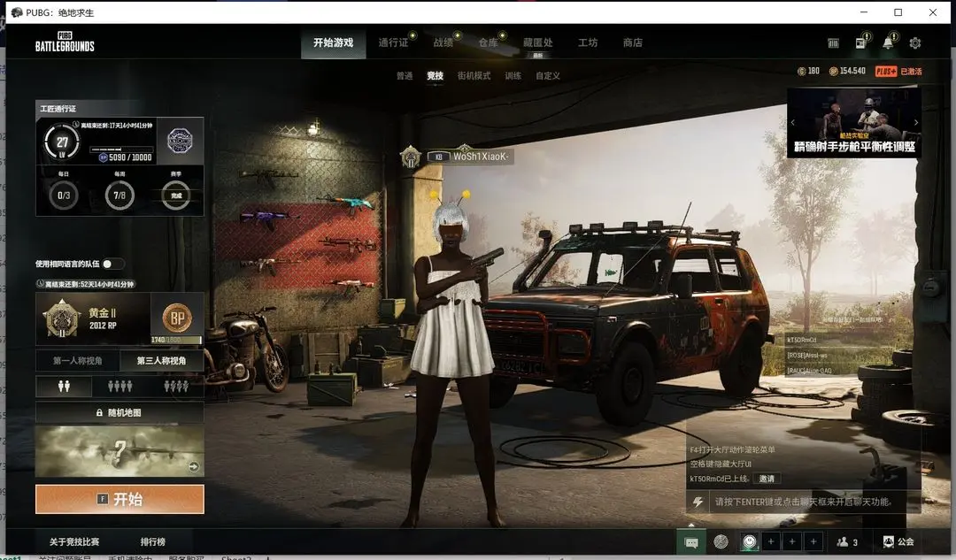Open the career stats bars icon
The image size is (956, 560).
[x=834, y=42]
